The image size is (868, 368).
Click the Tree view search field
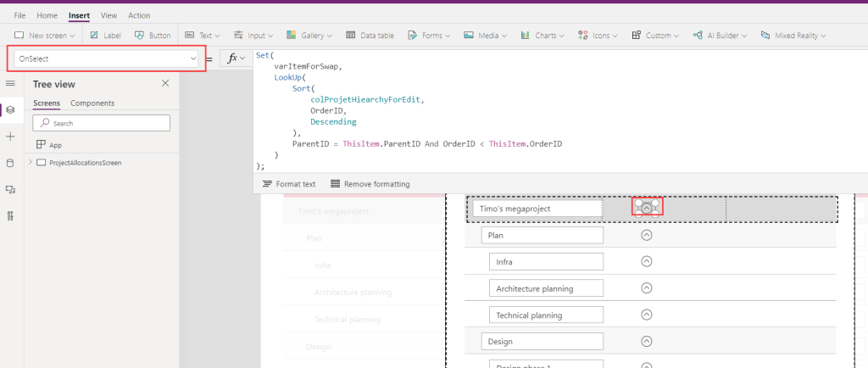[x=102, y=123]
